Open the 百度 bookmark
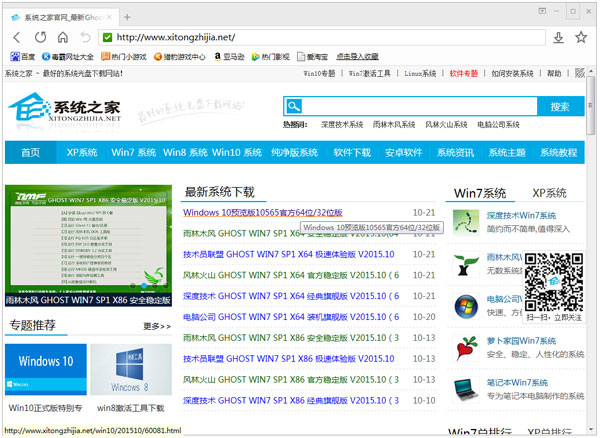Screen dimensions: 600x438 pos(23,57)
